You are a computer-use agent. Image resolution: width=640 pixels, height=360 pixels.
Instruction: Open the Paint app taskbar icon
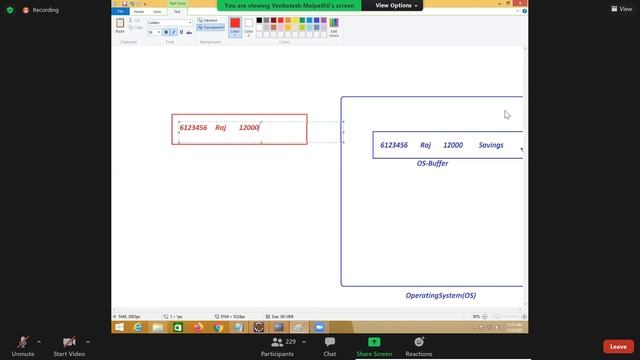tap(299, 327)
